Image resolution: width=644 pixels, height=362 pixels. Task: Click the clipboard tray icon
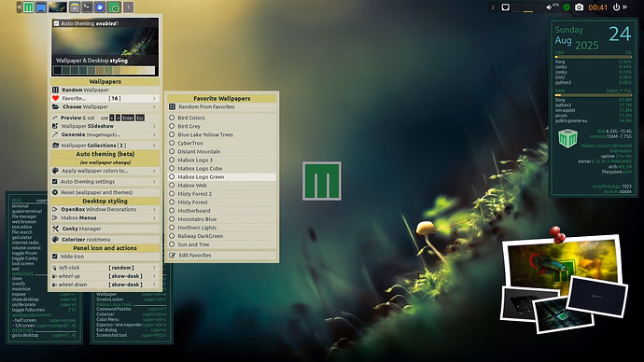pyautogui.click(x=506, y=7)
